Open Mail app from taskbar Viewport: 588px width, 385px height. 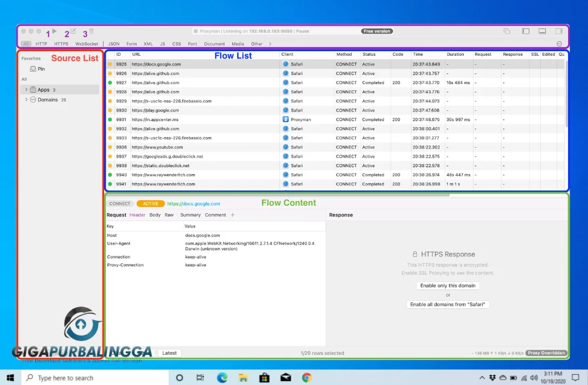(x=285, y=378)
